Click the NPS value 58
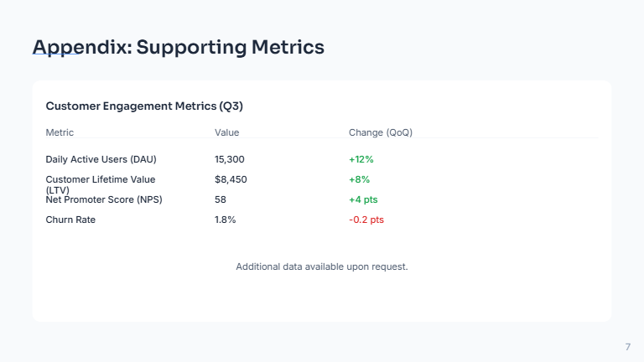Image resolution: width=644 pixels, height=362 pixels. coord(221,199)
